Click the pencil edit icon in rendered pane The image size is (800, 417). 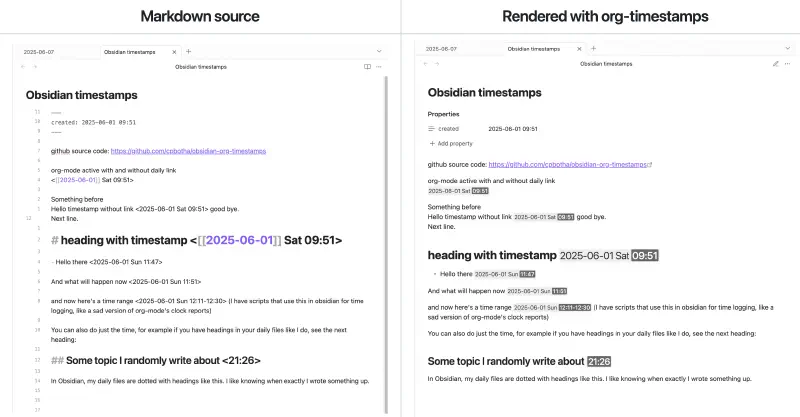[x=775, y=64]
